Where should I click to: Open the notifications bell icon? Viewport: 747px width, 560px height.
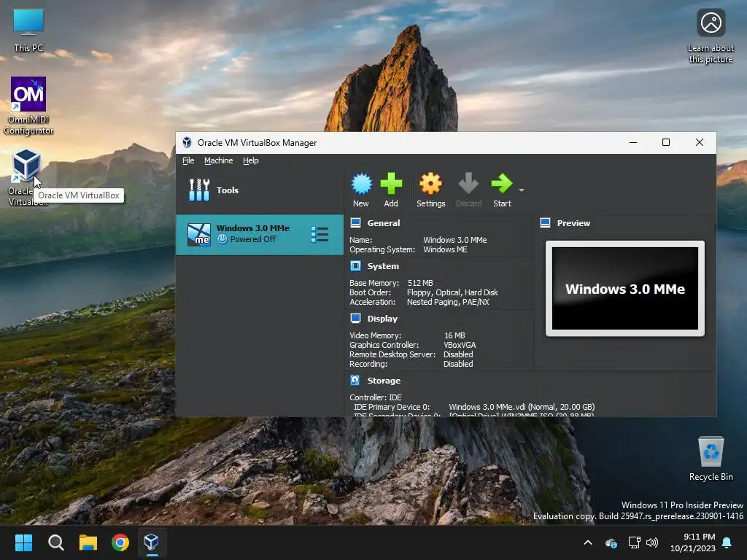[x=727, y=542]
